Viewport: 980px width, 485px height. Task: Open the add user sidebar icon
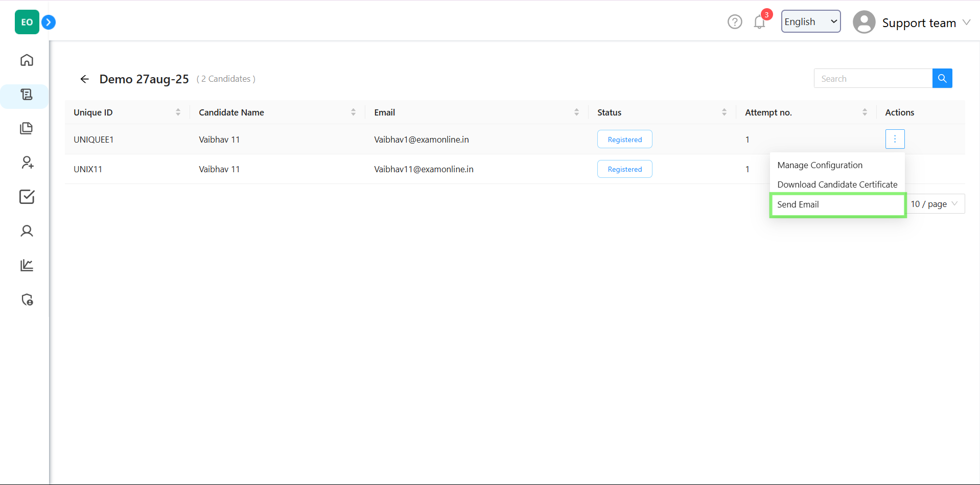(x=27, y=163)
